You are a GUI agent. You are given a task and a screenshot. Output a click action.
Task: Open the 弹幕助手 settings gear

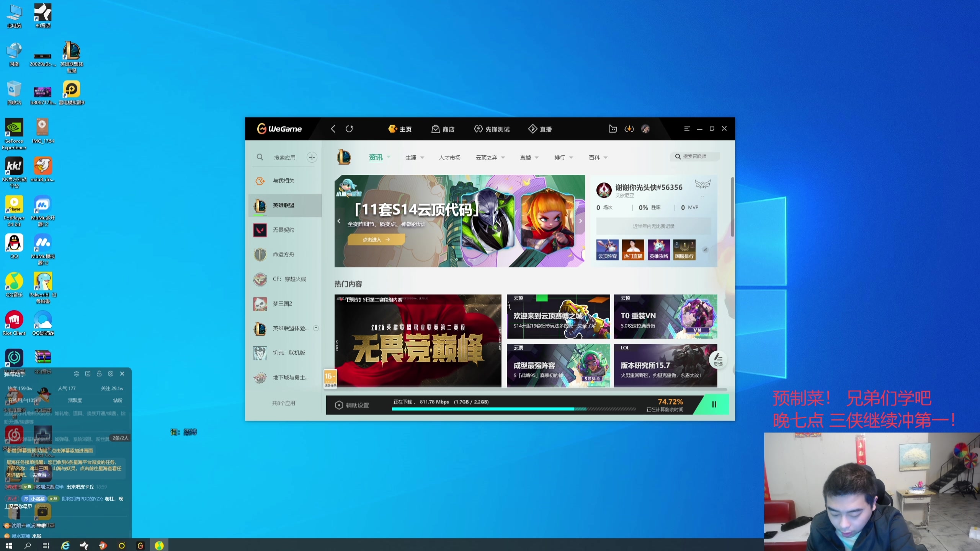111,373
